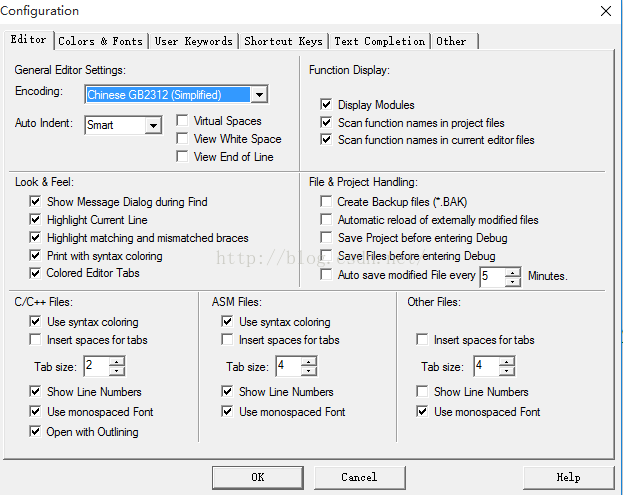623x495 pixels.
Task: Enable Create Backup files (*.BAK)
Action: click(x=326, y=201)
